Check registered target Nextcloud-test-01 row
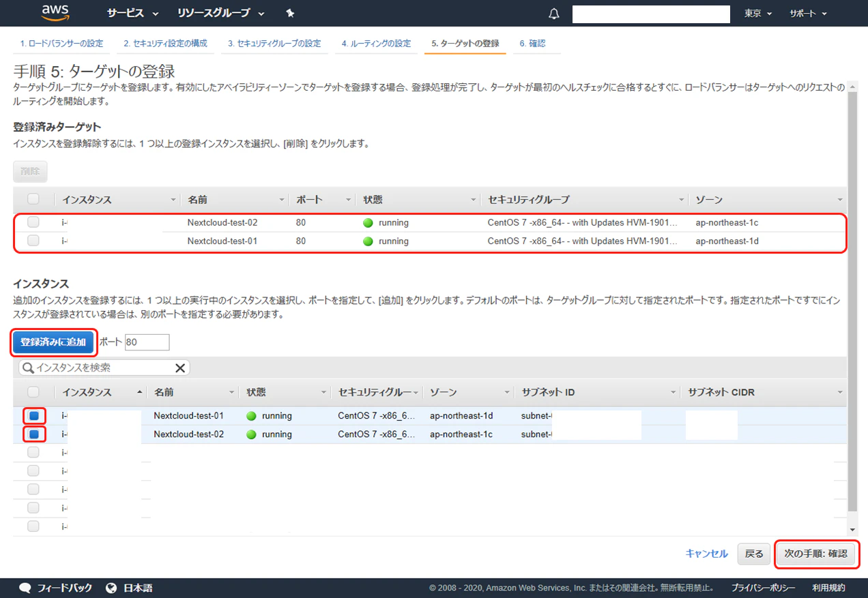The height and width of the screenshot is (598, 868). click(33, 241)
